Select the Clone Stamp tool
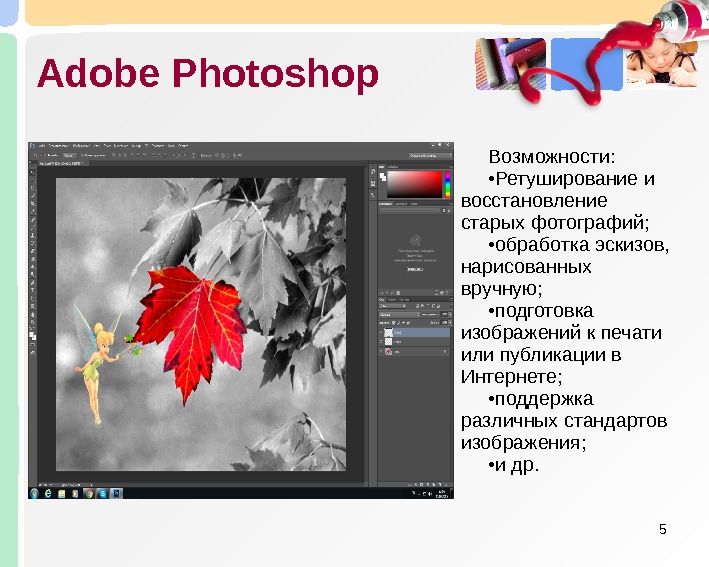709x567 pixels. tap(35, 235)
